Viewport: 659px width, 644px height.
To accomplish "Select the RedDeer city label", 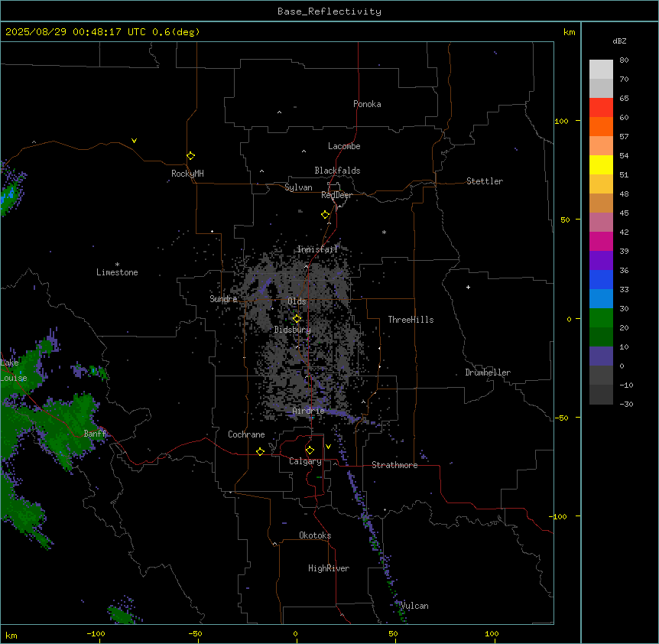I will [336, 195].
